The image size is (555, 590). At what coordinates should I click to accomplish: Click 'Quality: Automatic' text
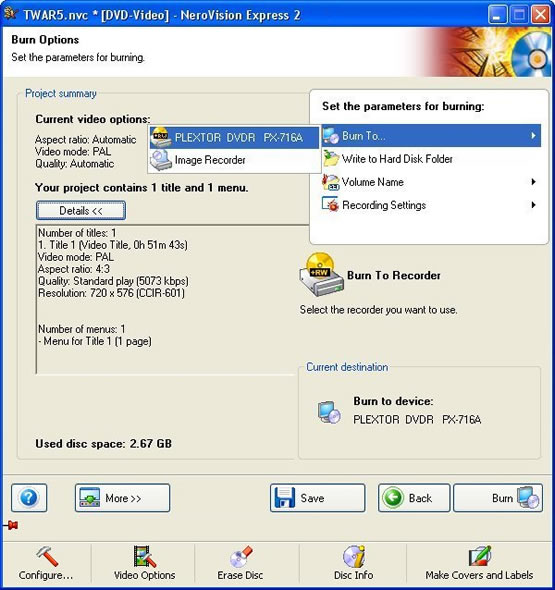tap(75, 164)
